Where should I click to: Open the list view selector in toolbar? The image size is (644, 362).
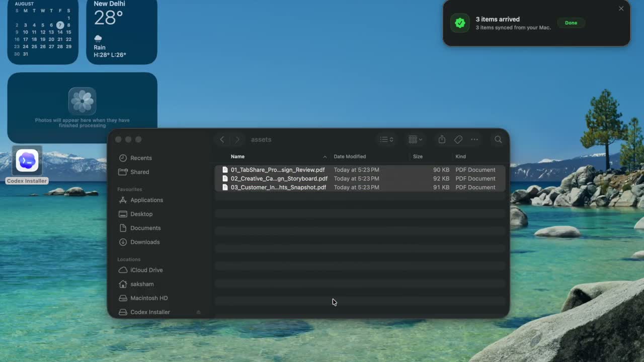pos(386,139)
